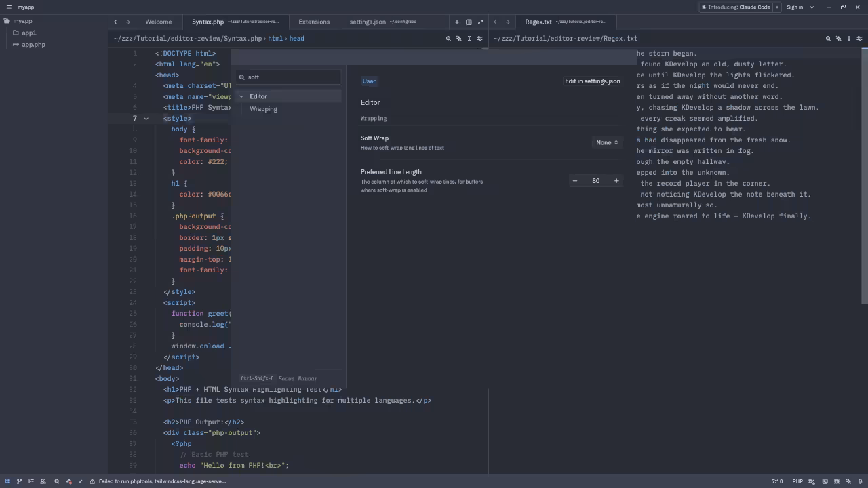Decrease Preferred Line Length with minus button
This screenshot has height=488, width=868.
pos(575,181)
